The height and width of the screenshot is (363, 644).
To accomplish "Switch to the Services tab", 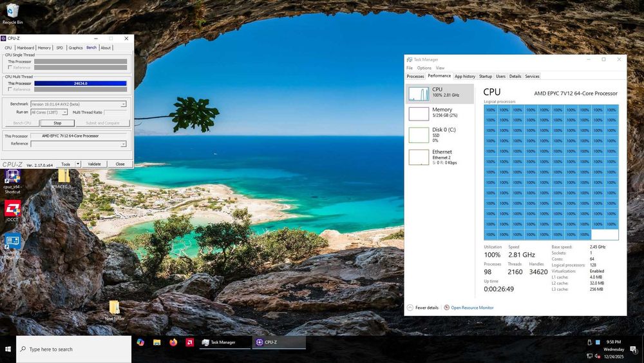I will 532,77.
